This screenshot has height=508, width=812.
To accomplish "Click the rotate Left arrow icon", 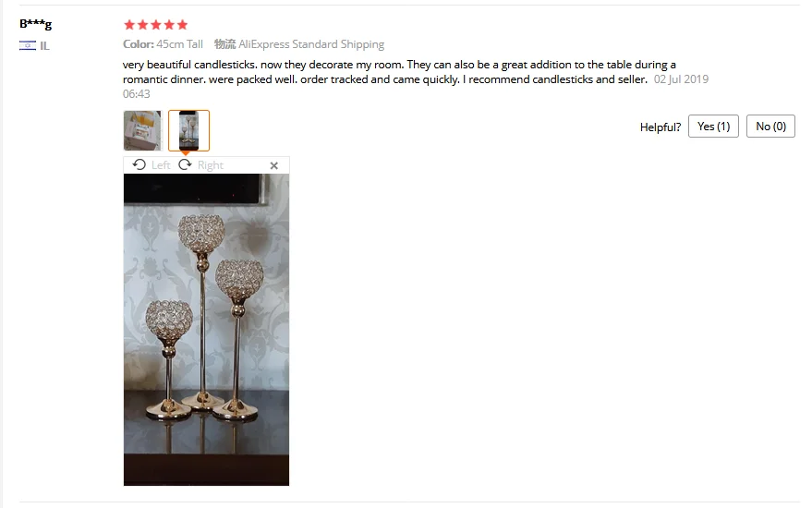I will 139,164.
